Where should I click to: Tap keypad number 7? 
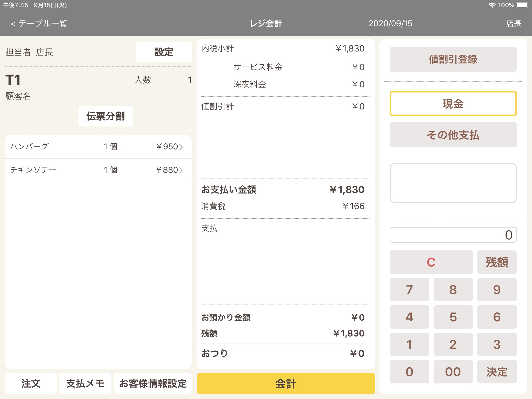[x=409, y=290]
